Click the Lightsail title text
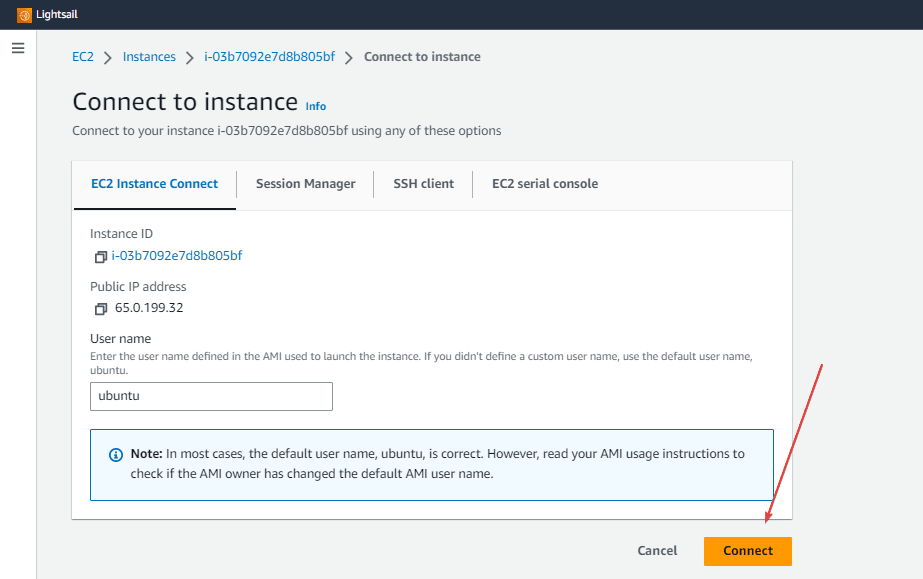Viewport: 923px width, 579px height. (x=57, y=15)
